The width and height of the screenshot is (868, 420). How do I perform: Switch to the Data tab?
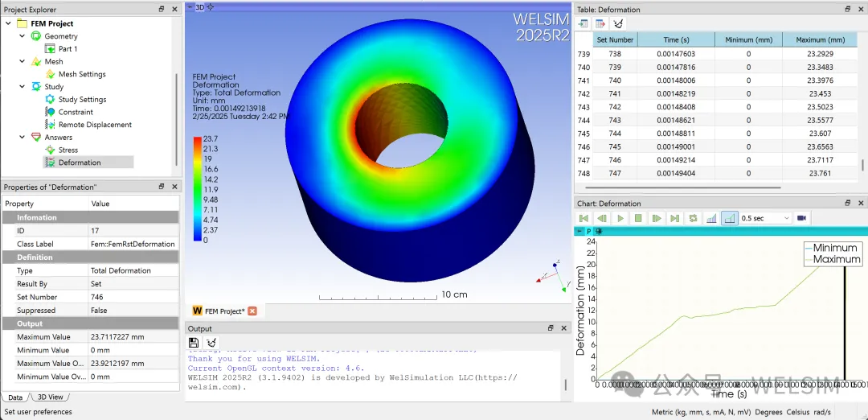click(15, 397)
